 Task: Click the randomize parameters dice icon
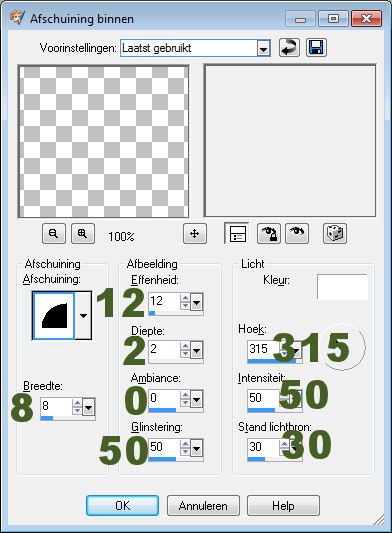(335, 234)
